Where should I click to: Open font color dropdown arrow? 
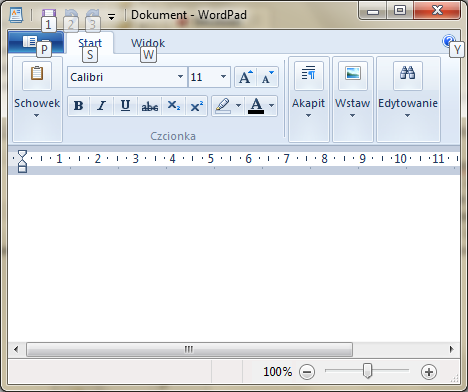272,106
